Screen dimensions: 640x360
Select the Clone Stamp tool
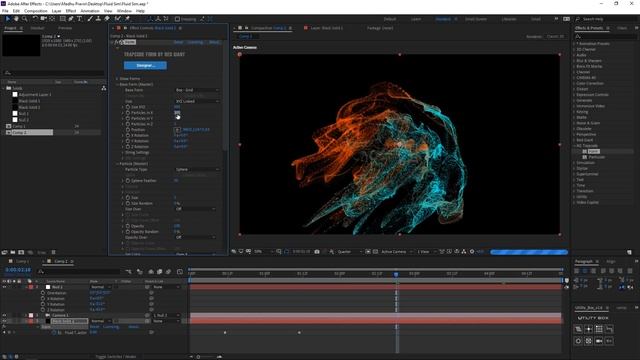pyautogui.click(x=98, y=19)
